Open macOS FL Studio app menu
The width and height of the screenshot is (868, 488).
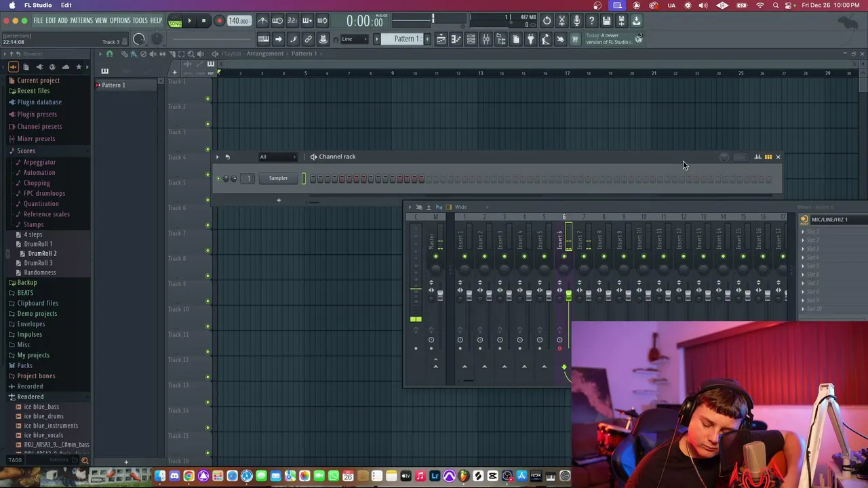point(38,5)
